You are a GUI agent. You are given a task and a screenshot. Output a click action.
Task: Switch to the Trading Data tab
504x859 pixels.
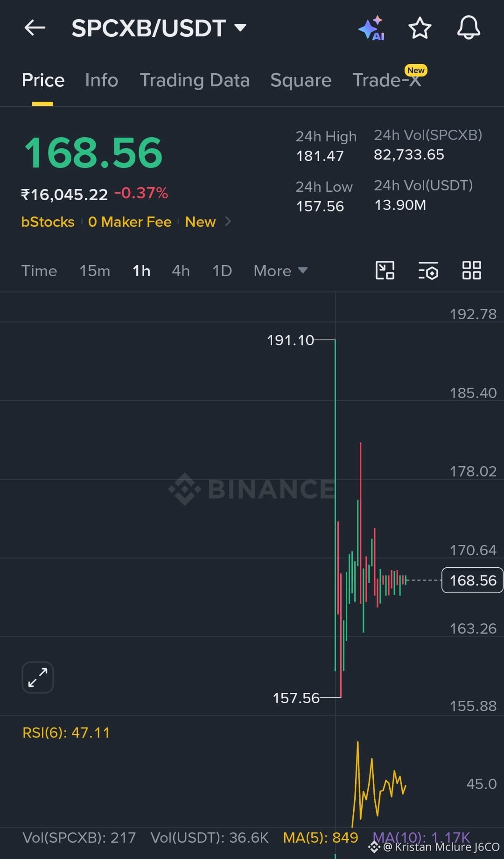[195, 80]
